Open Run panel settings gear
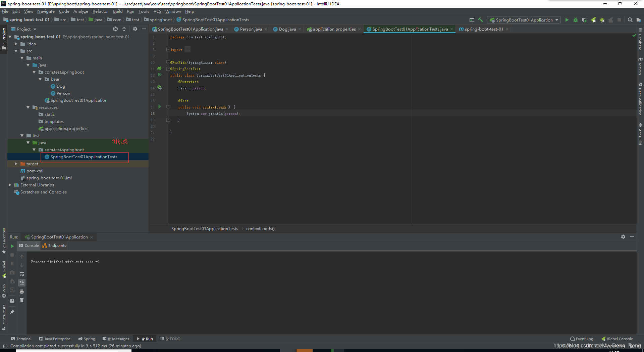Viewport: 644px width, 352px height. coord(623,237)
